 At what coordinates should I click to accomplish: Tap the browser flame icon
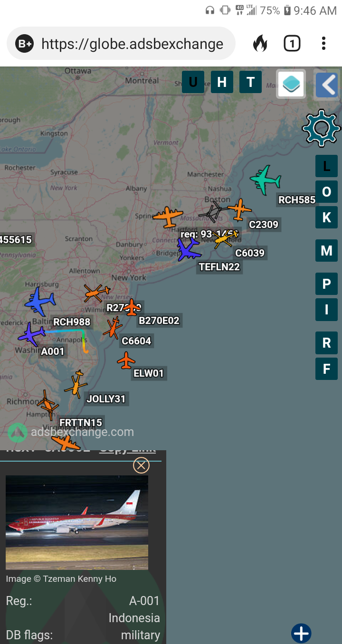[260, 44]
